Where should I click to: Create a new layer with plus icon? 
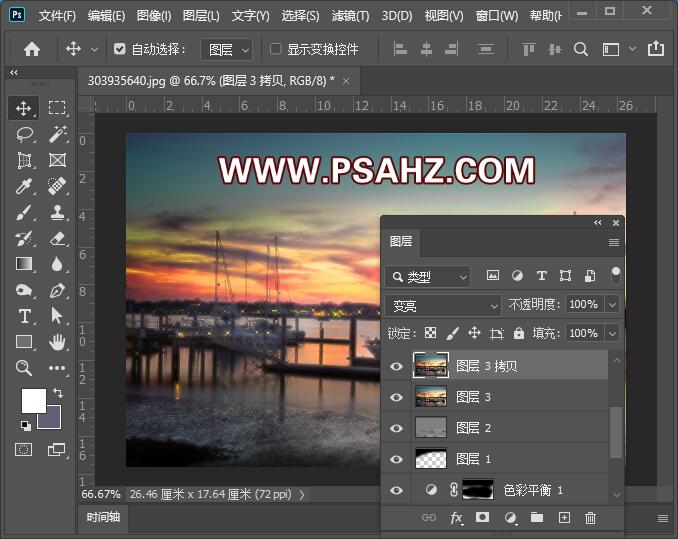[x=564, y=517]
